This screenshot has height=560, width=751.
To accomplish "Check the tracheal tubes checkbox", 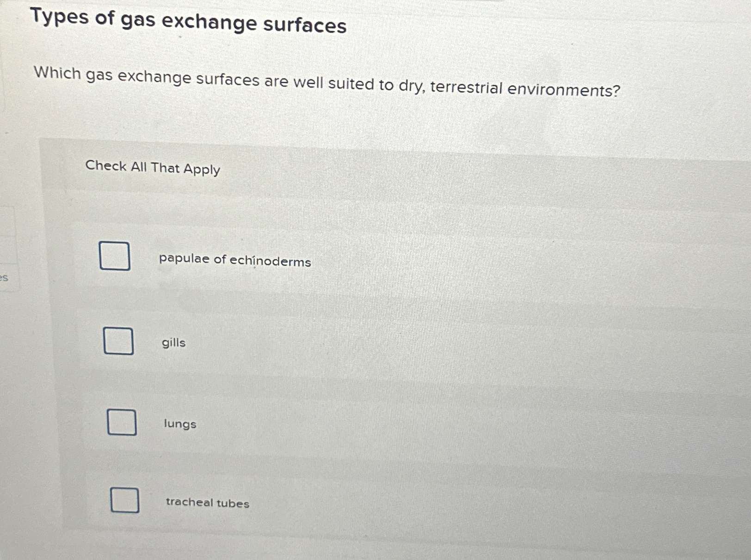I will (124, 500).
